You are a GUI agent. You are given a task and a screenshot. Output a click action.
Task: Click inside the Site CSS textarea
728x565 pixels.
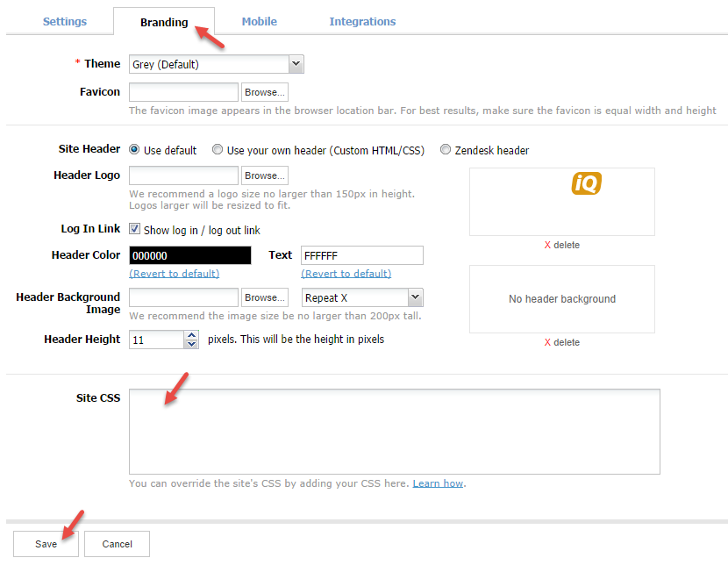393,430
